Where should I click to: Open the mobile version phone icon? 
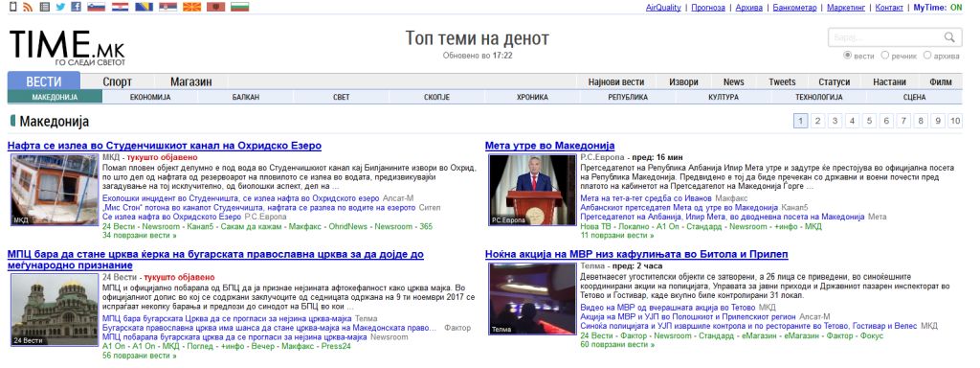pyautogui.click(x=13, y=7)
